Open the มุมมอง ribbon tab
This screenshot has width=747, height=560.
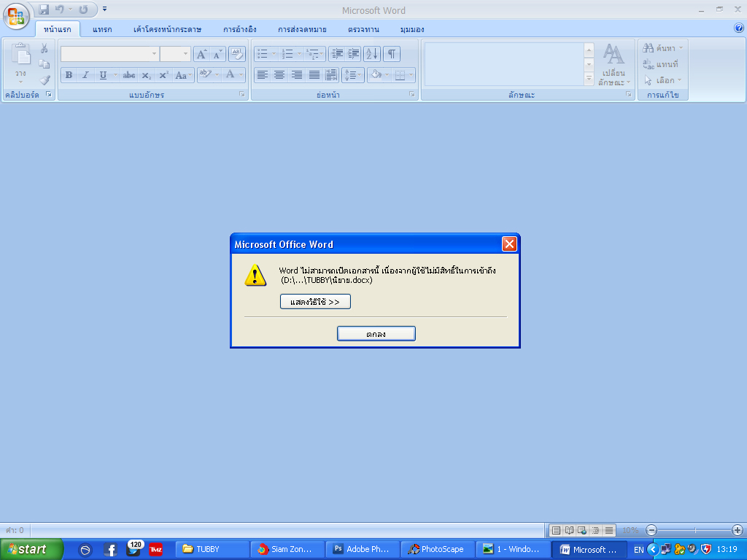412,29
